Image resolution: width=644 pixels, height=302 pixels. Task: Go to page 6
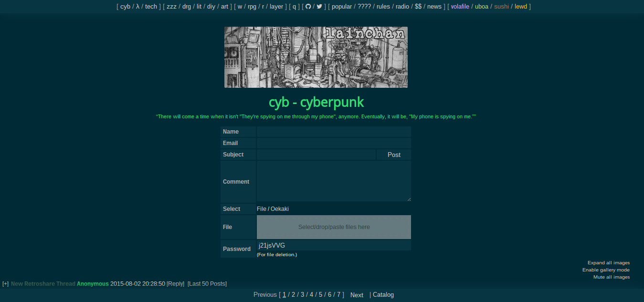(329, 295)
